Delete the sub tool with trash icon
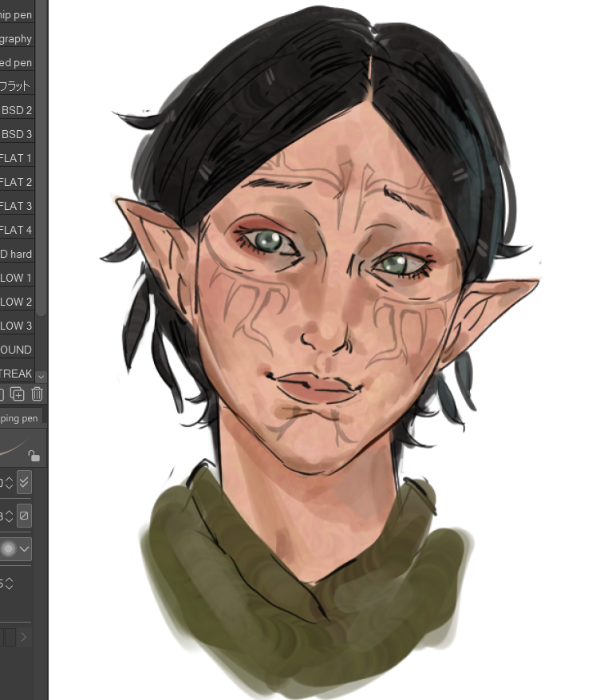The width and height of the screenshot is (596, 700). [x=37, y=394]
